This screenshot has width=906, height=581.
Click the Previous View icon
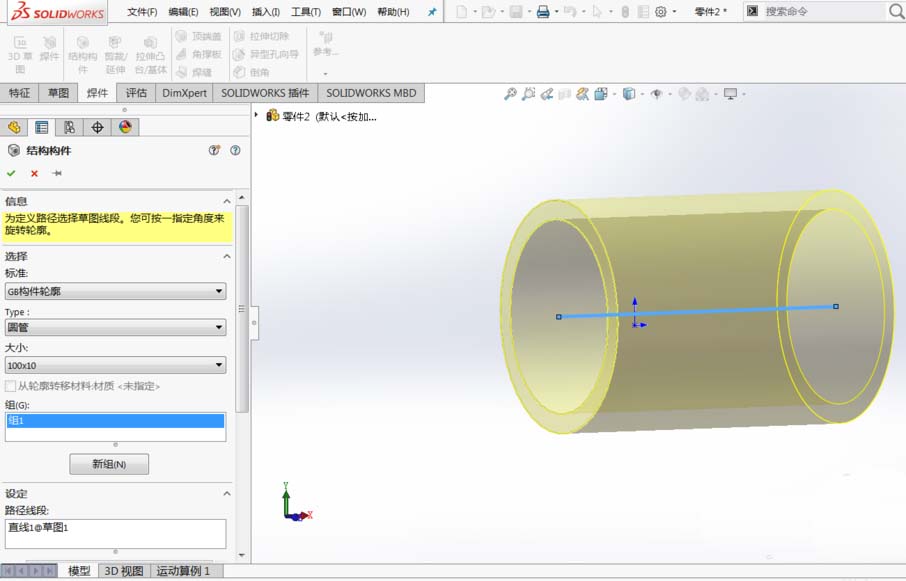click(x=547, y=94)
